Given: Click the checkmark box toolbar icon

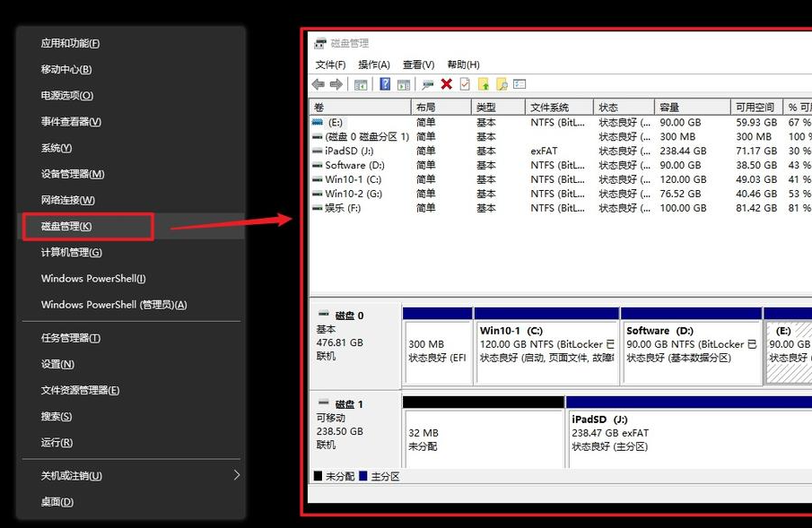Looking at the screenshot, I should [465, 82].
